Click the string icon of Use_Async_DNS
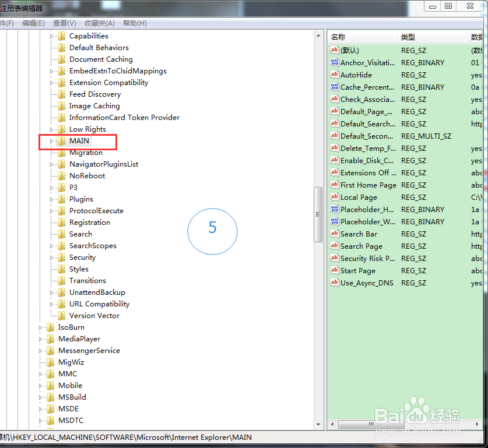488x448 pixels. point(335,283)
